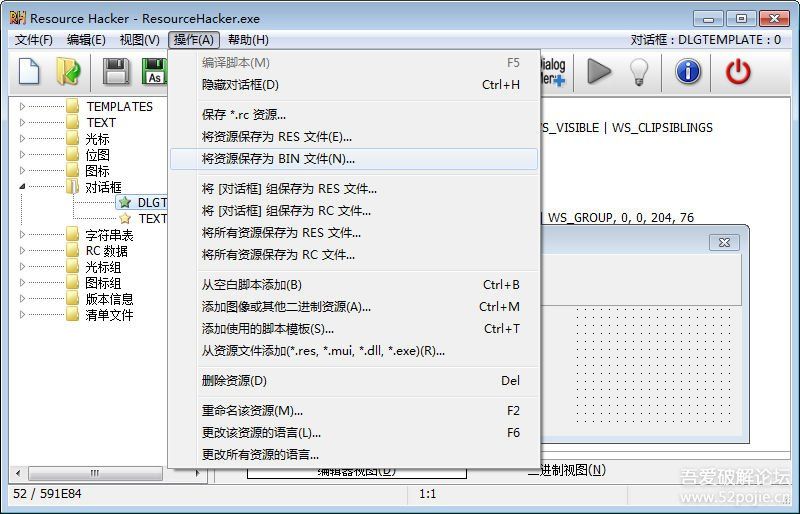Open the 文件(F) menu
This screenshot has height=514, width=800.
point(34,40)
